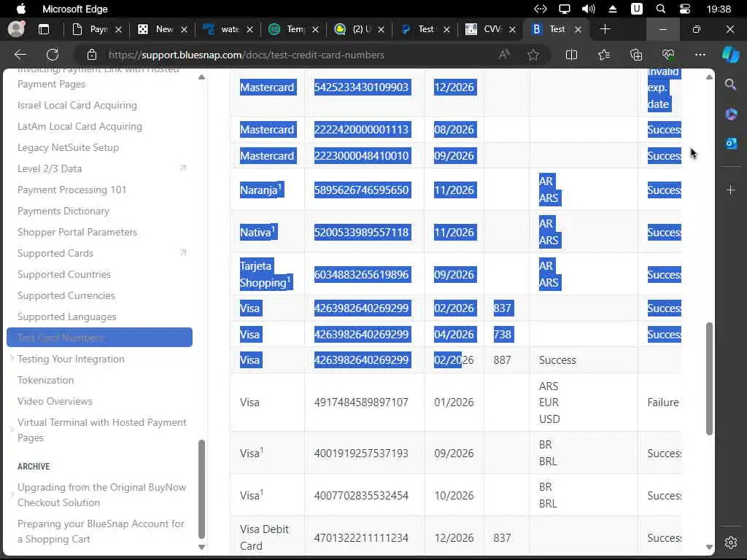View site information lock icon

(x=91, y=55)
